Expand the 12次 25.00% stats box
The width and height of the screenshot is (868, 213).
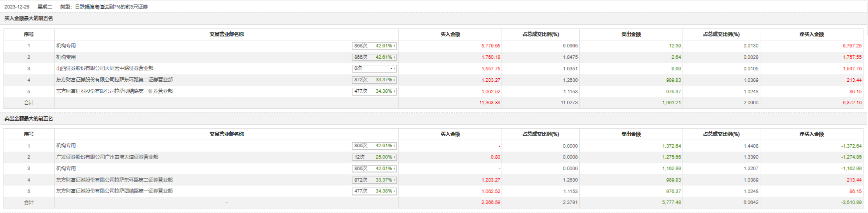click(374, 157)
